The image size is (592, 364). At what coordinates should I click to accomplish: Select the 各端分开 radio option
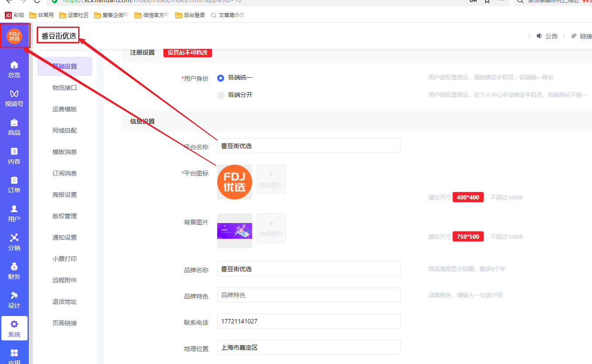coord(221,95)
